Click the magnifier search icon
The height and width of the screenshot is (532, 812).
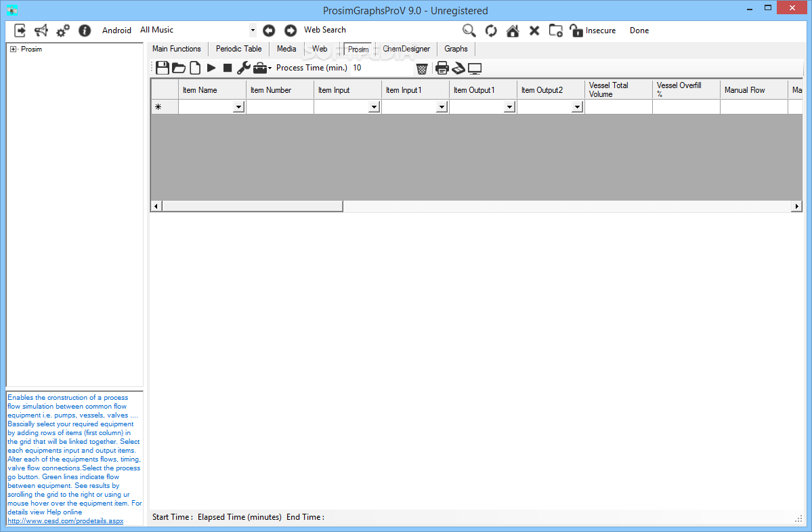(x=469, y=30)
